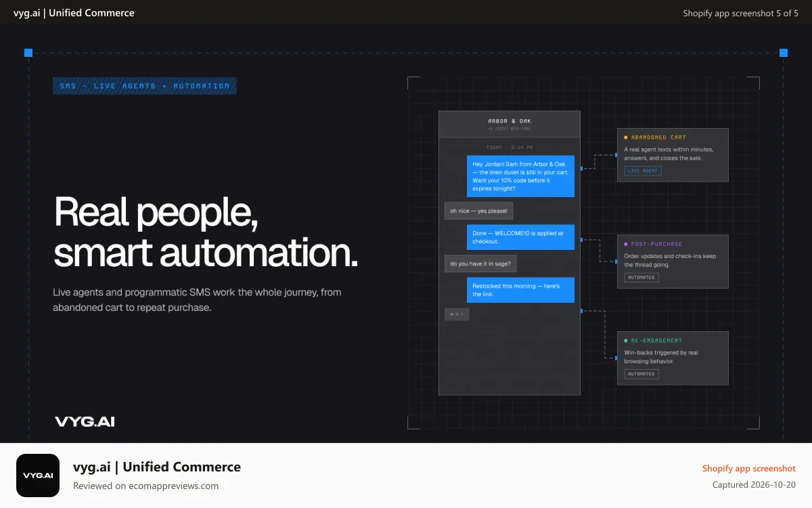Click the VYG.AI app icon tile

coord(38,475)
